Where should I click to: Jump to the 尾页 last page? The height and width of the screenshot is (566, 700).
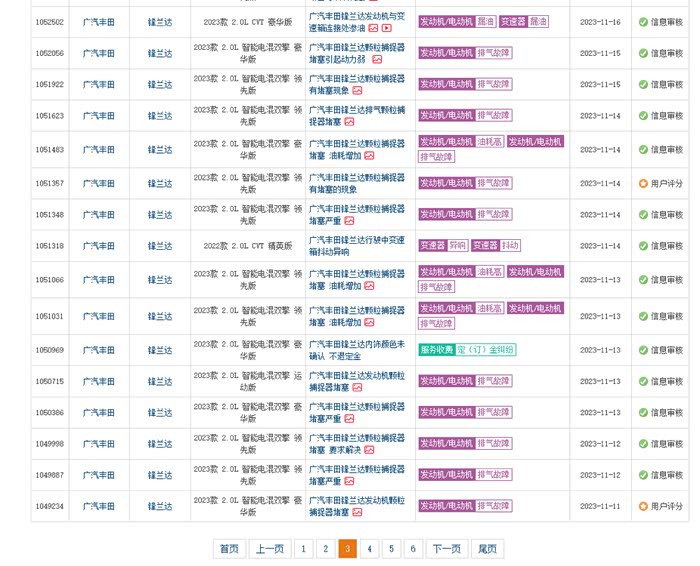pyautogui.click(x=487, y=548)
